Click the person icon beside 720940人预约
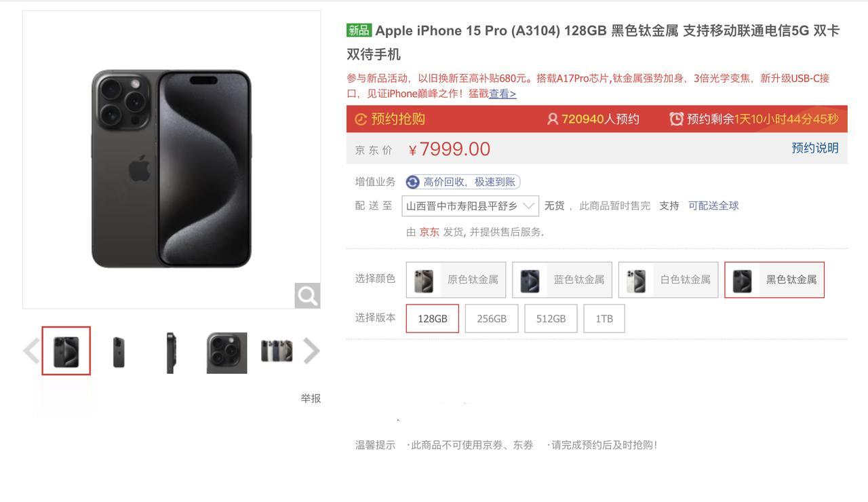This screenshot has width=868, height=502. [x=553, y=119]
